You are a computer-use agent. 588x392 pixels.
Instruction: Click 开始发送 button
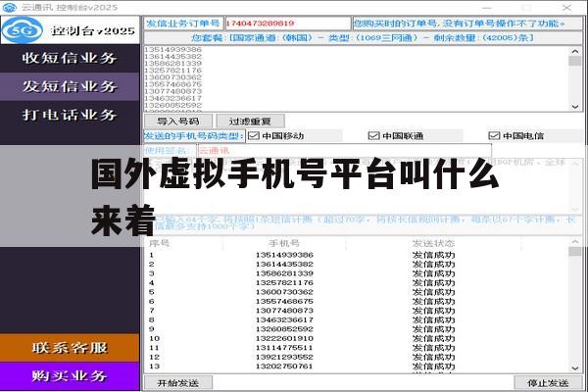178,383
